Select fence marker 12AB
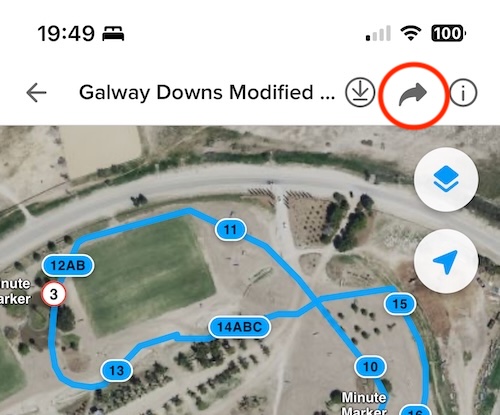 tap(68, 265)
